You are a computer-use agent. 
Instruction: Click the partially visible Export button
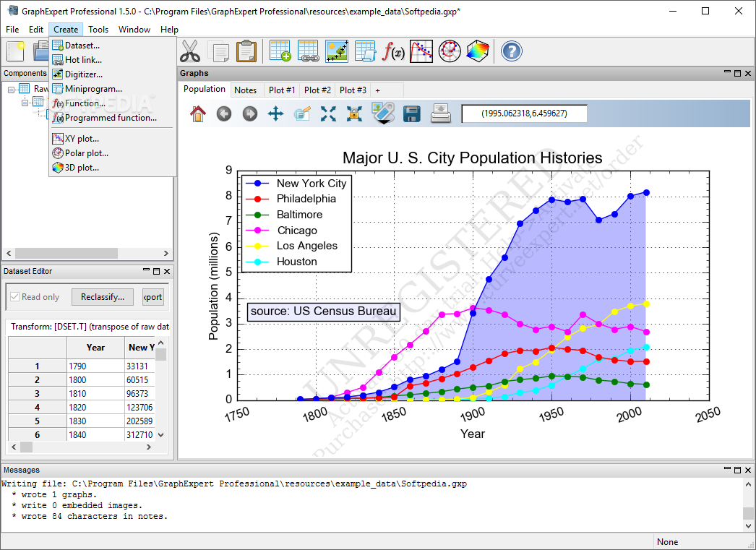pos(153,297)
